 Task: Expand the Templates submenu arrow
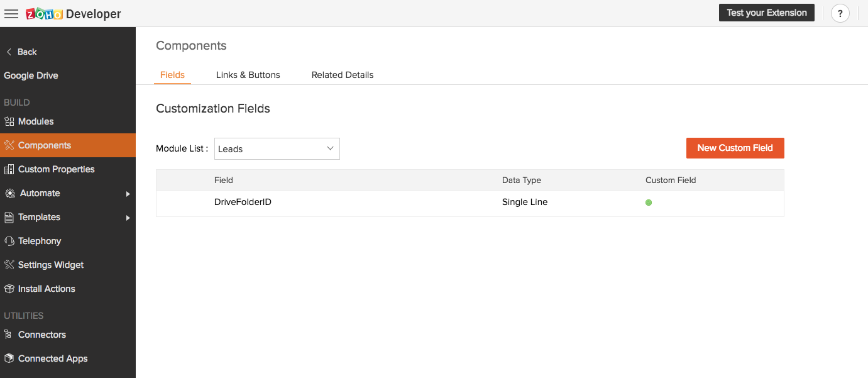128,218
